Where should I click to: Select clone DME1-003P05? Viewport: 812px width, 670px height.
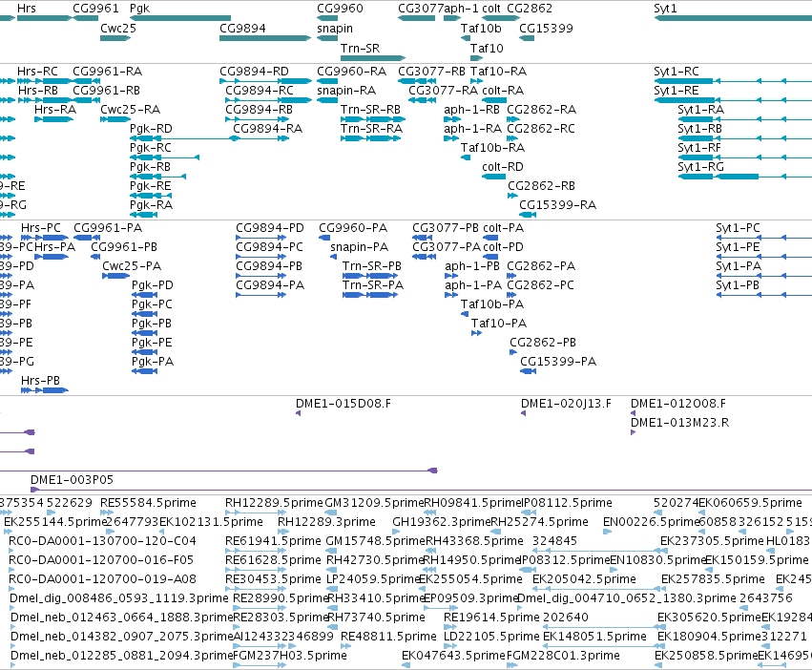click(x=72, y=480)
